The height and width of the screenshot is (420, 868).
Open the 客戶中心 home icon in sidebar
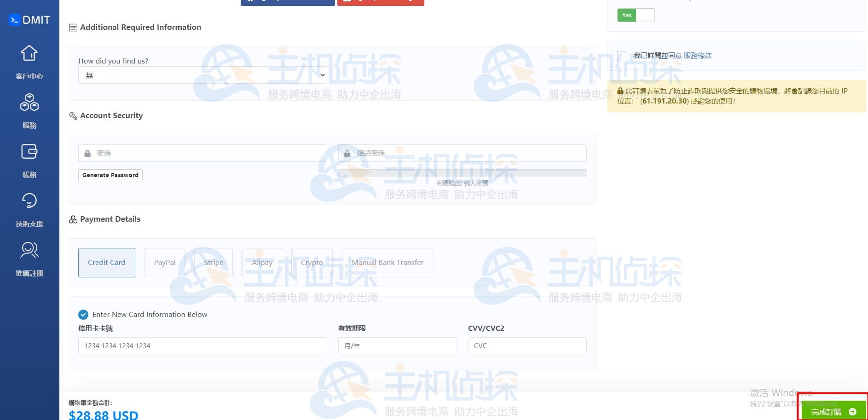pos(29,54)
